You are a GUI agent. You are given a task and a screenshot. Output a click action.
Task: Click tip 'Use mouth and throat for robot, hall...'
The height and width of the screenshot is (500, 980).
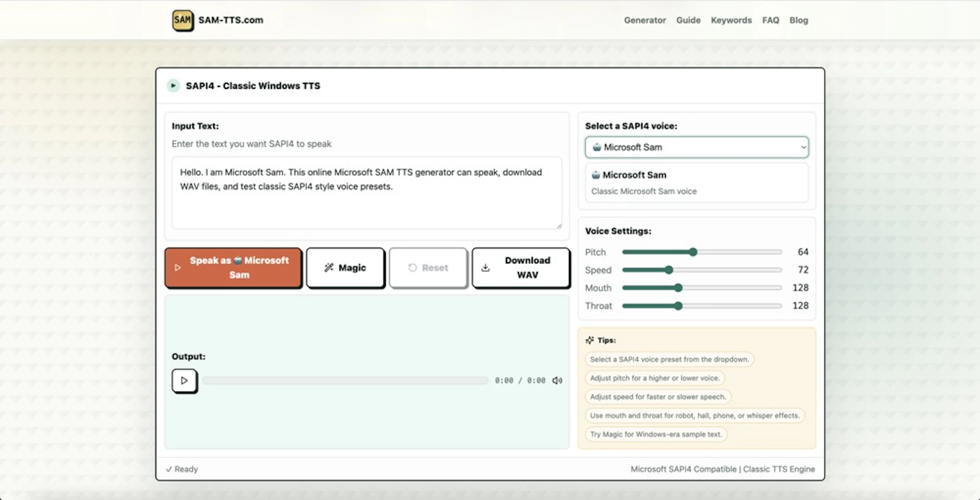coord(695,415)
